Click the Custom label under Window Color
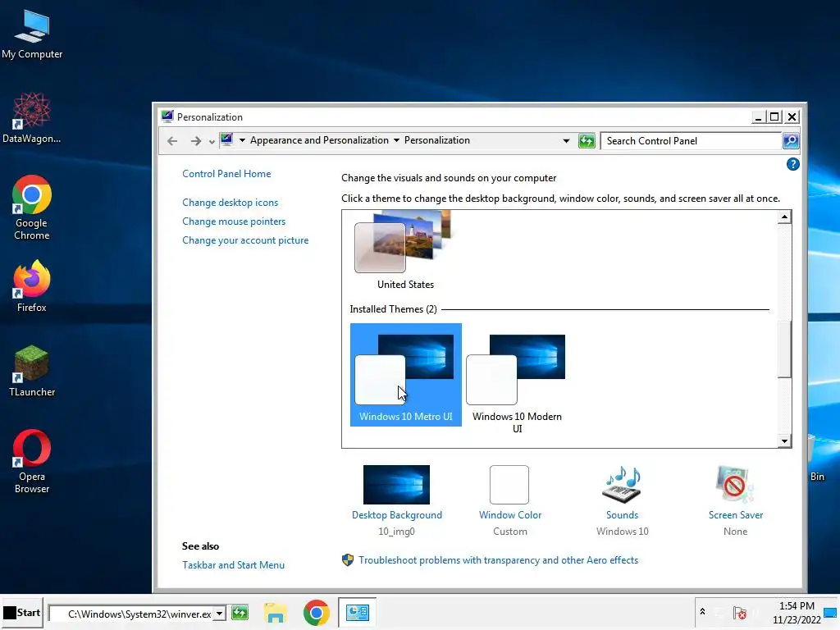Screen dimensions: 840x630 click(x=510, y=532)
